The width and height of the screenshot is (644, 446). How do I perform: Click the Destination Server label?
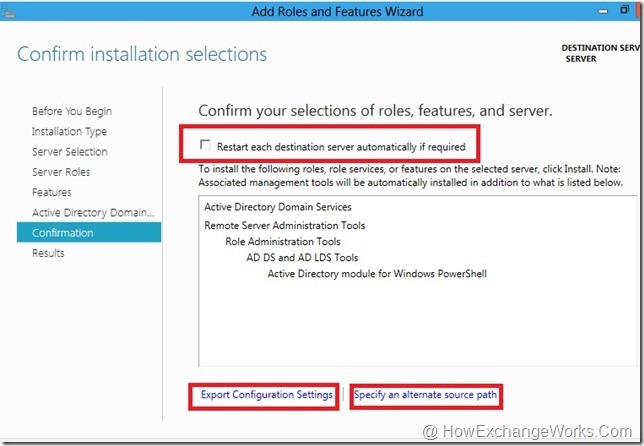(x=601, y=48)
